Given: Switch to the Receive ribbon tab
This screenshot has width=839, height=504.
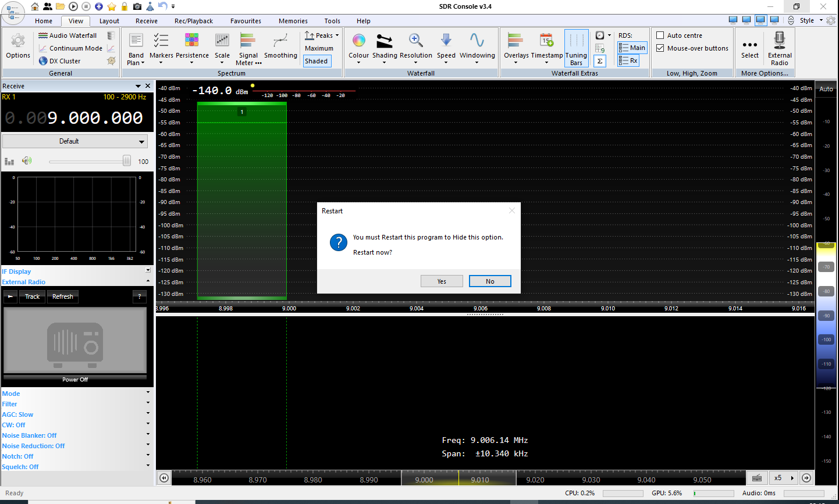Looking at the screenshot, I should coord(146,21).
